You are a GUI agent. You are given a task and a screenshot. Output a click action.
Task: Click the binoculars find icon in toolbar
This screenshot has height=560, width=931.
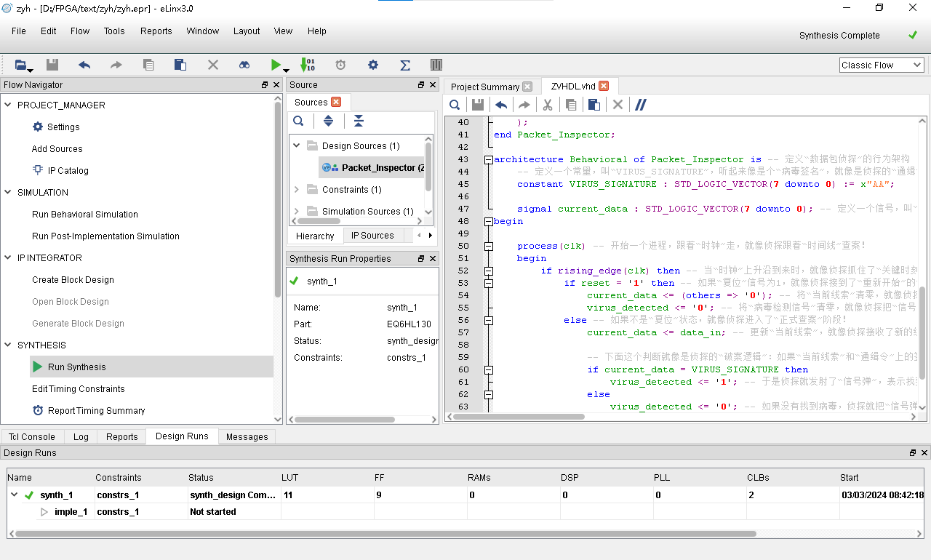244,65
